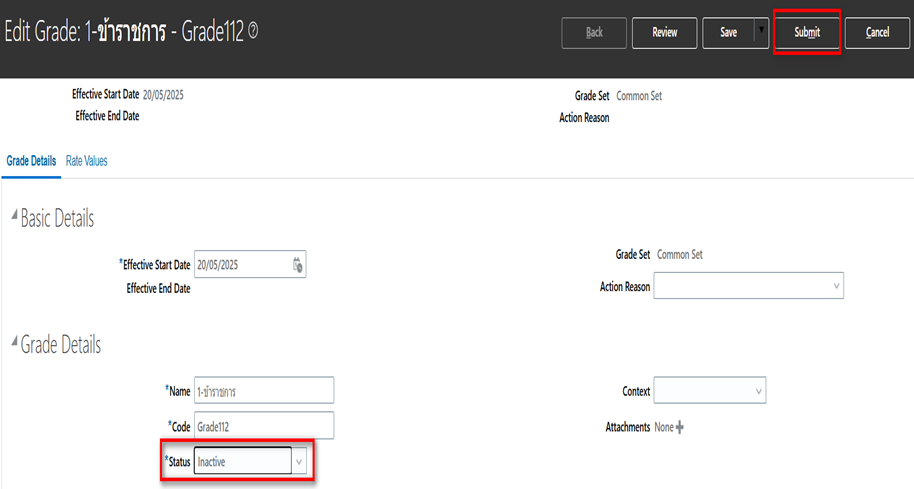Expand the Save button dropdown arrow
Viewport: 914px width, 489px height.
click(x=761, y=31)
